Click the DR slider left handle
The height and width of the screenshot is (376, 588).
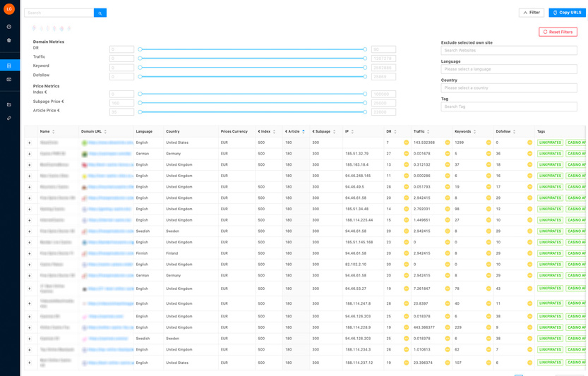point(140,49)
